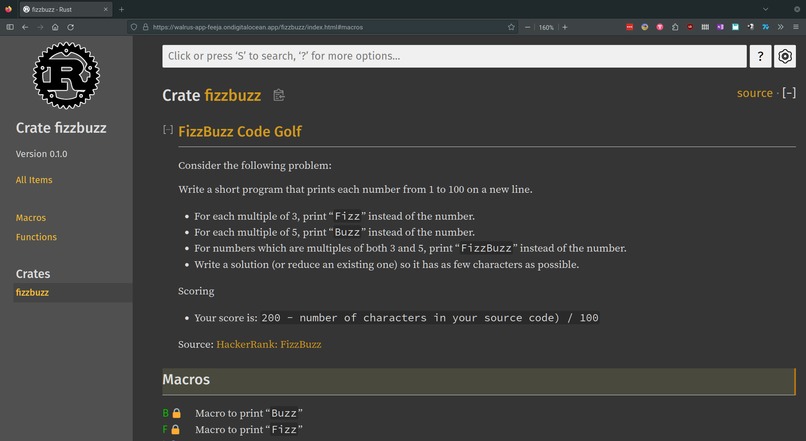Screen dimensions: 806x441
Task: Click the padlock site info icon
Action: 145,27
